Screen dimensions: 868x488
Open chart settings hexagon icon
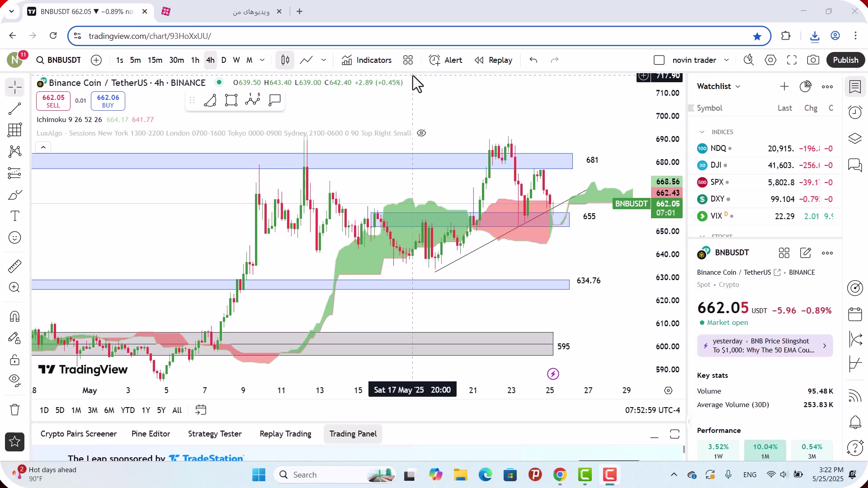click(x=771, y=60)
